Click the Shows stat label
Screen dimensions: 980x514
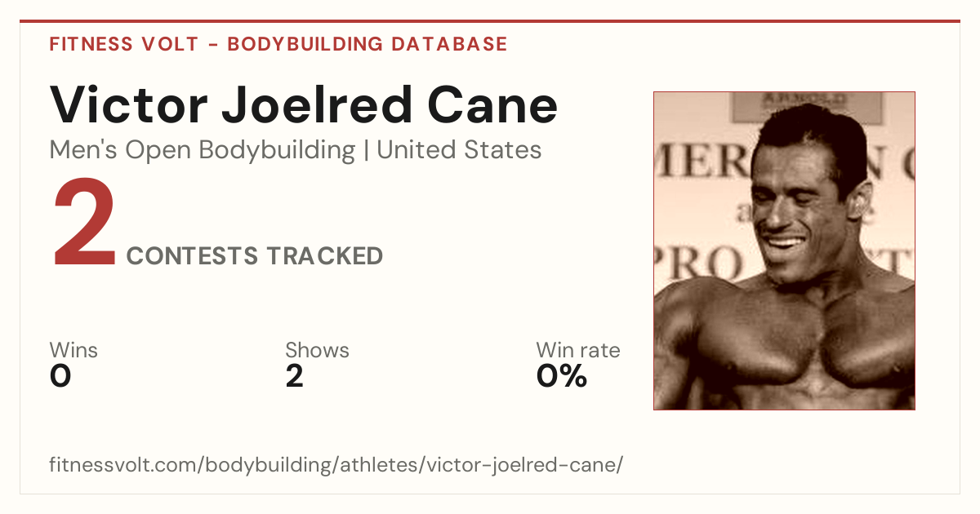point(317,351)
